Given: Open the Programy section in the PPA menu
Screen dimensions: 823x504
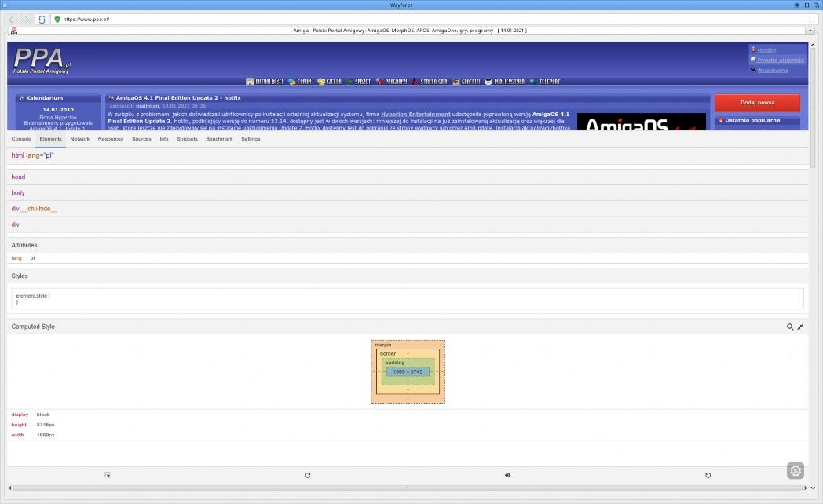Looking at the screenshot, I should coord(392,82).
